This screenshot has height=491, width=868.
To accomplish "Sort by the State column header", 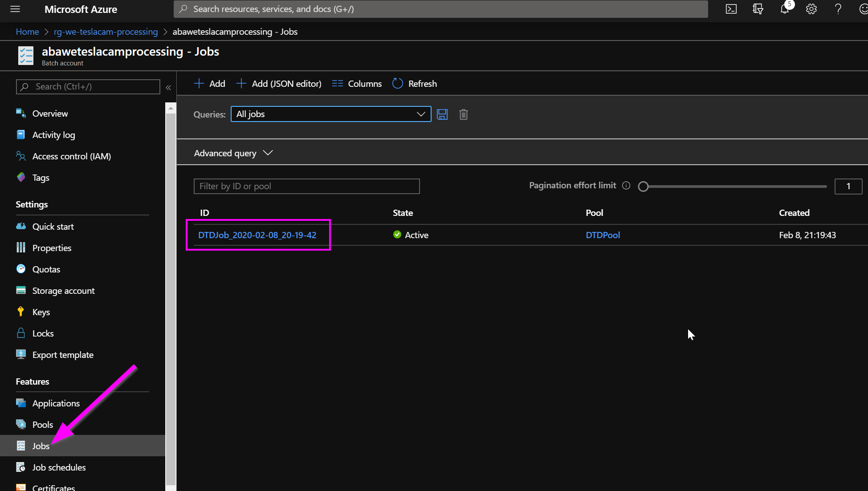I will point(403,213).
